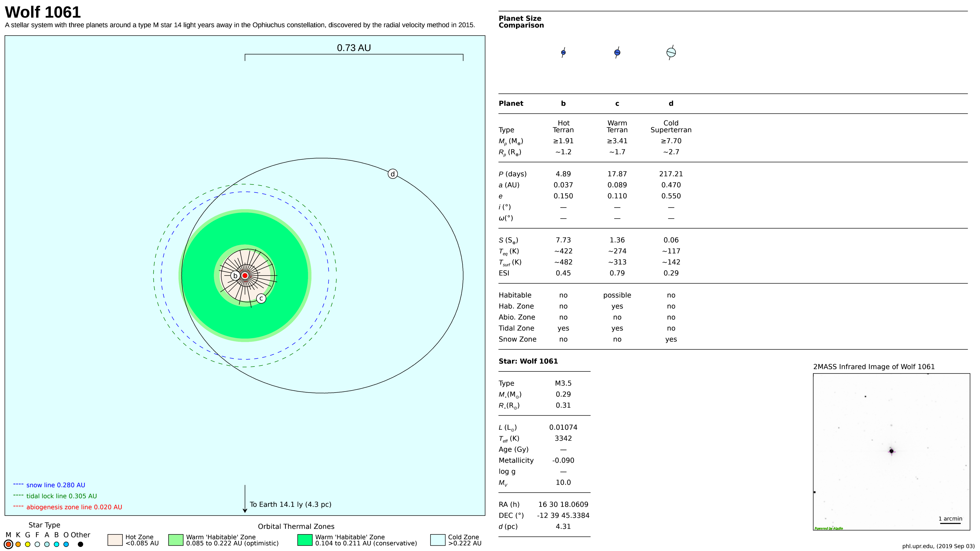Screen dimensions: 980x551
Task: Click the planet c marker near the star
Action: click(261, 298)
